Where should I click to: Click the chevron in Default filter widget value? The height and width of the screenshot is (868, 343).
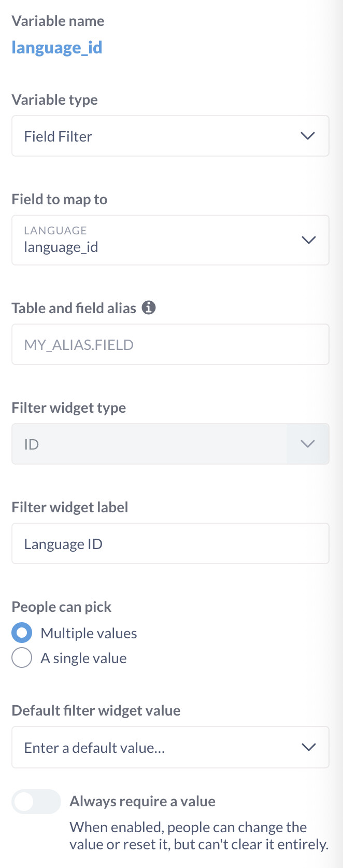pyautogui.click(x=309, y=747)
